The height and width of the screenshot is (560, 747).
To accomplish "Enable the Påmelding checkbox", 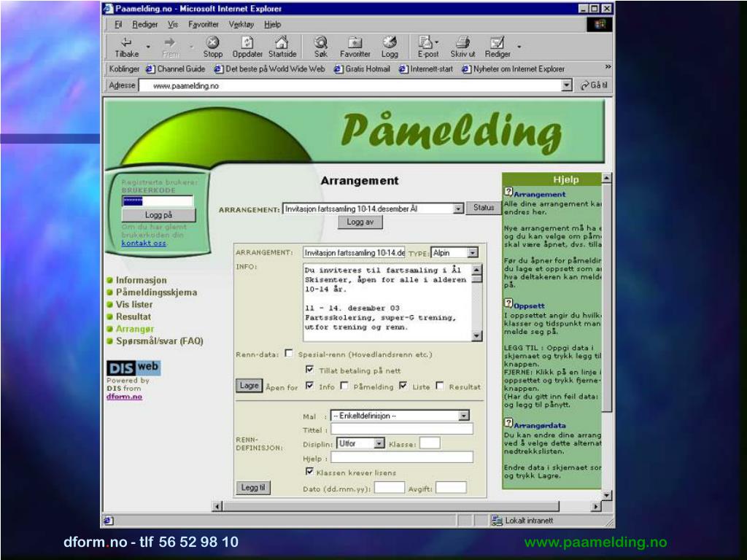I will coord(344,385).
